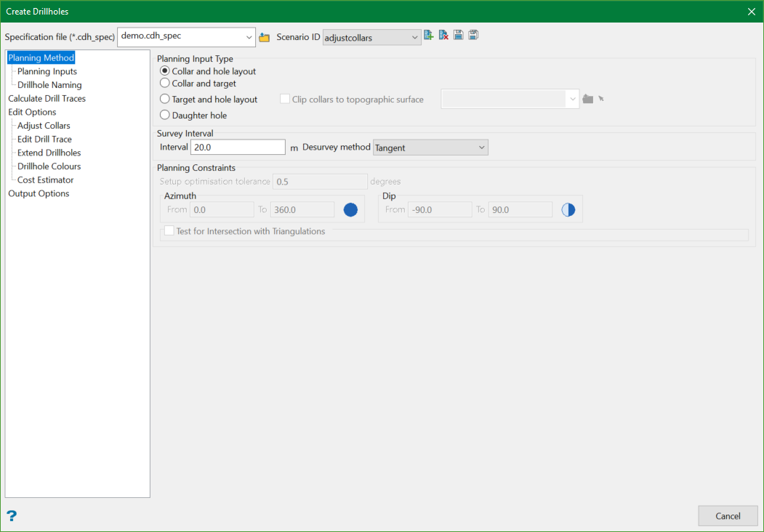Click the survey Interval input field
This screenshot has height=532, width=764.
[238, 147]
